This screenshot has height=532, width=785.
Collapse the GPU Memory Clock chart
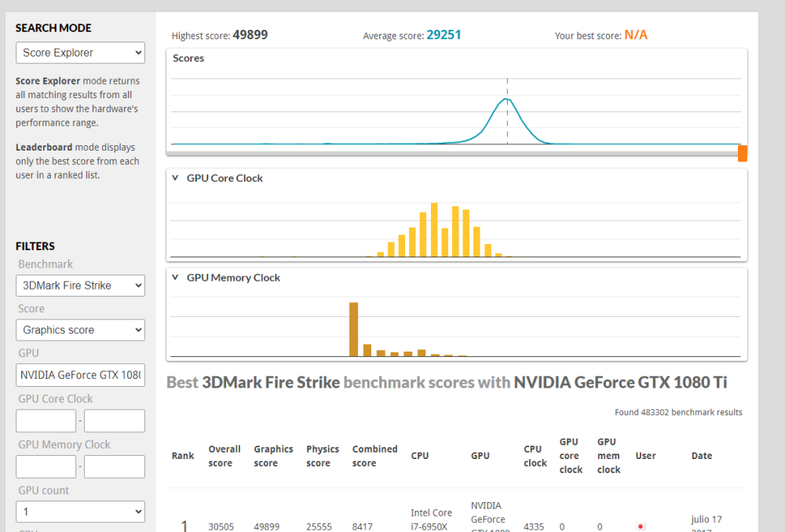tap(175, 278)
